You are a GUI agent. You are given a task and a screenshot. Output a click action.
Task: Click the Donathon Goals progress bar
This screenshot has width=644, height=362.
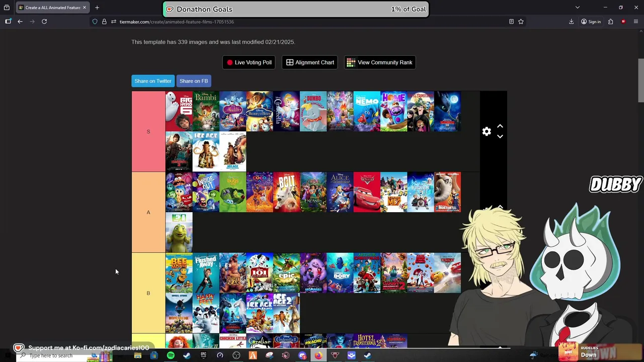tap(296, 9)
